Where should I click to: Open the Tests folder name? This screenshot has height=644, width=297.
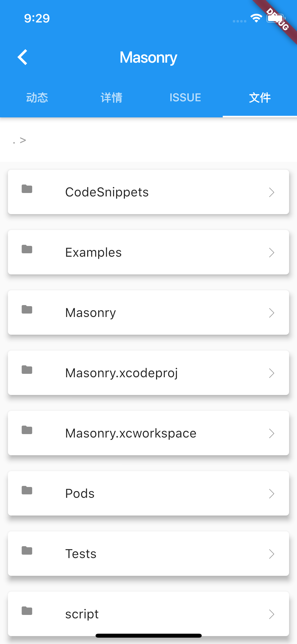tap(81, 554)
